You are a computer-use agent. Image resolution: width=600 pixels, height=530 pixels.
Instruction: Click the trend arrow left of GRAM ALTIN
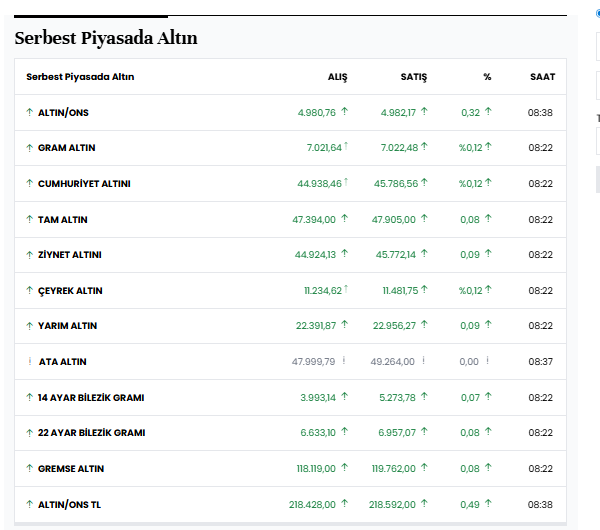click(x=29, y=148)
